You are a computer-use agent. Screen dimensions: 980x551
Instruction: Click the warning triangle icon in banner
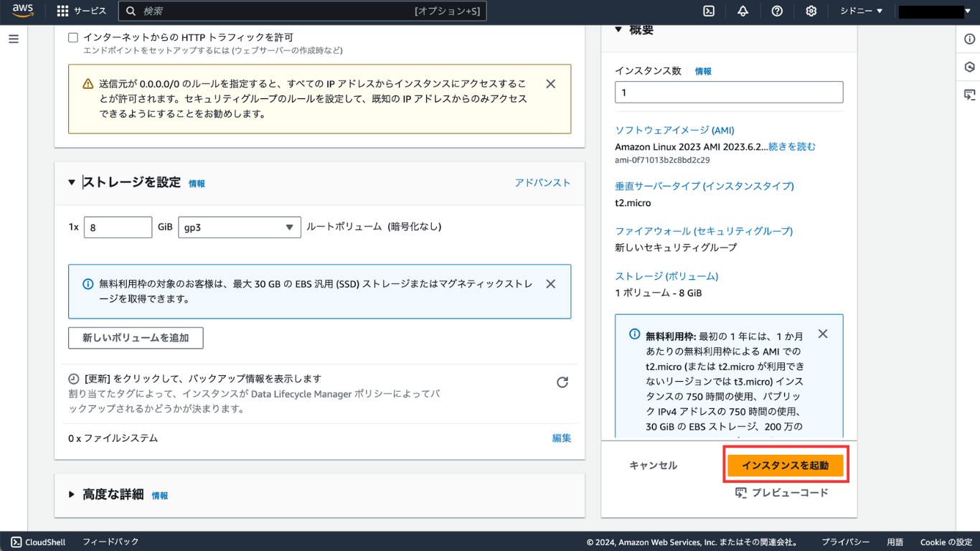click(x=88, y=84)
